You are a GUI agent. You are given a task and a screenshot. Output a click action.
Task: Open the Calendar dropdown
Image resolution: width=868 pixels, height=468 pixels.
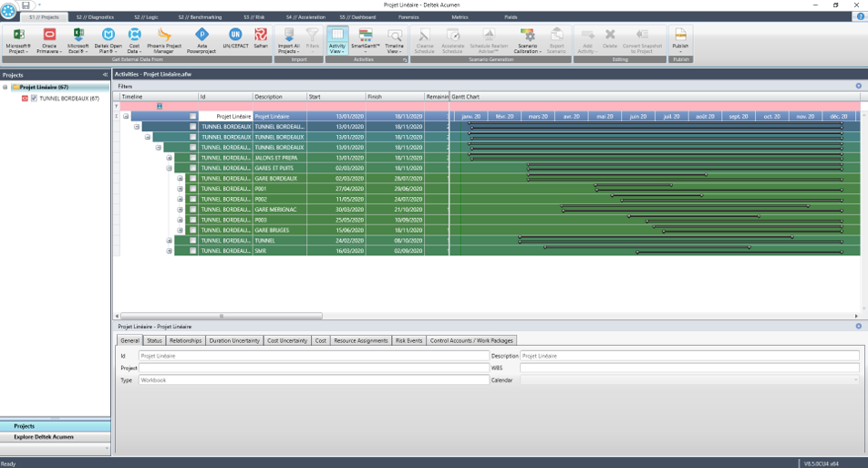(x=856, y=380)
